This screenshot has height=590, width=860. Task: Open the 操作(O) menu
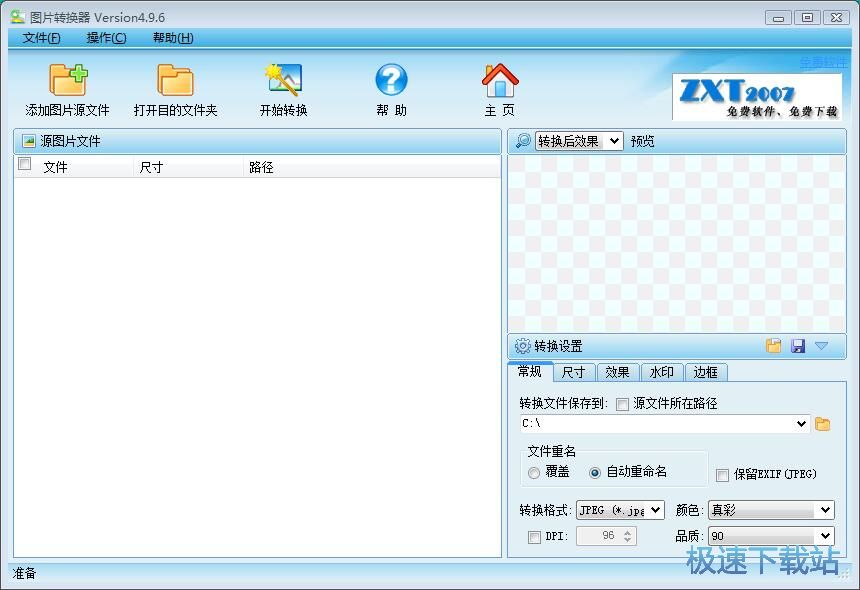[105, 37]
